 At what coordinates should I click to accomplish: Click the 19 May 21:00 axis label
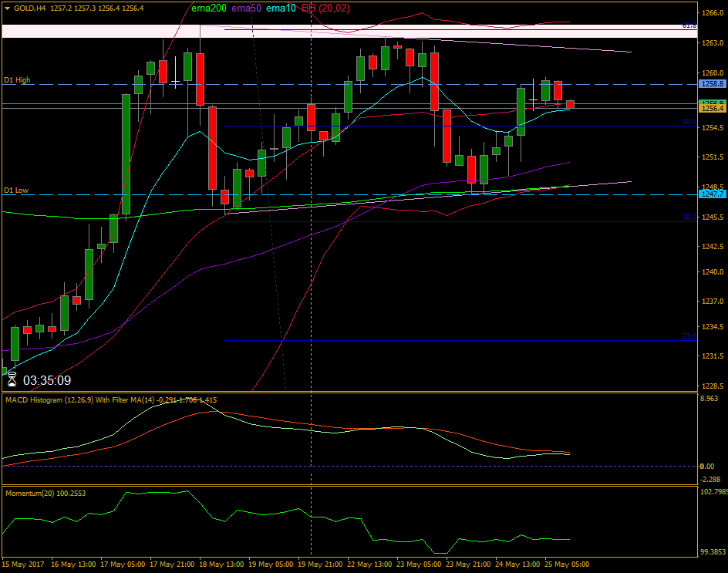(322, 564)
